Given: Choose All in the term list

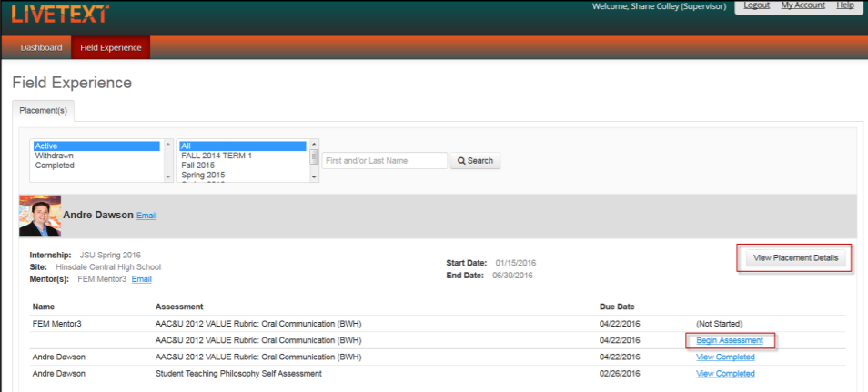Looking at the screenshot, I should pyautogui.click(x=242, y=146).
